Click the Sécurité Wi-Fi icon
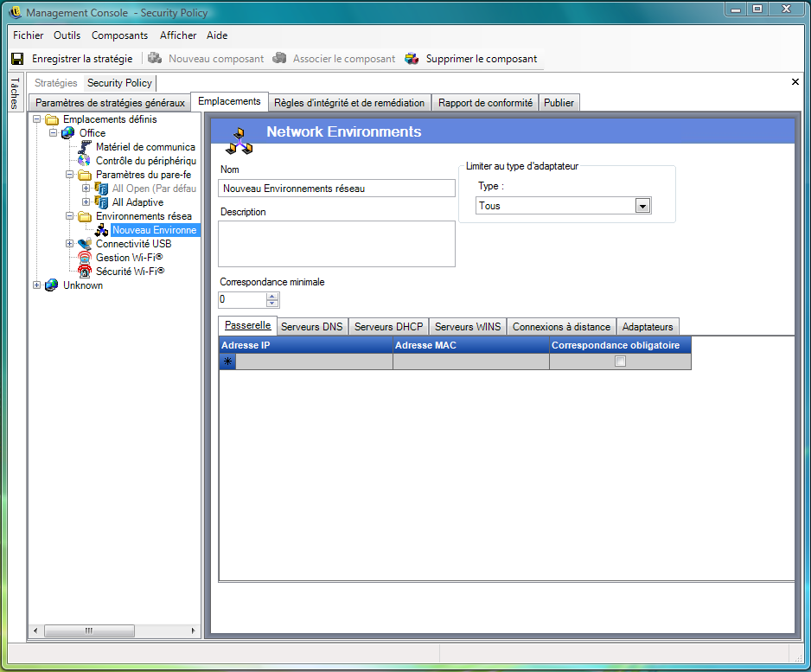Viewport: 811px width, 672px height. point(85,272)
